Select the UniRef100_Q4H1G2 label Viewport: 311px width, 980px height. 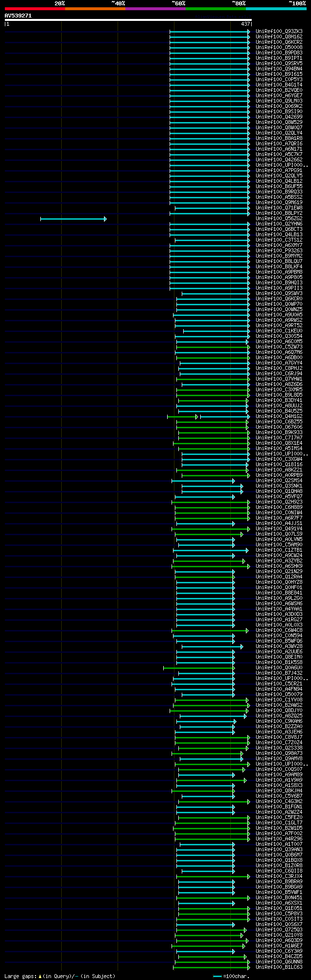pyautogui.click(x=279, y=416)
